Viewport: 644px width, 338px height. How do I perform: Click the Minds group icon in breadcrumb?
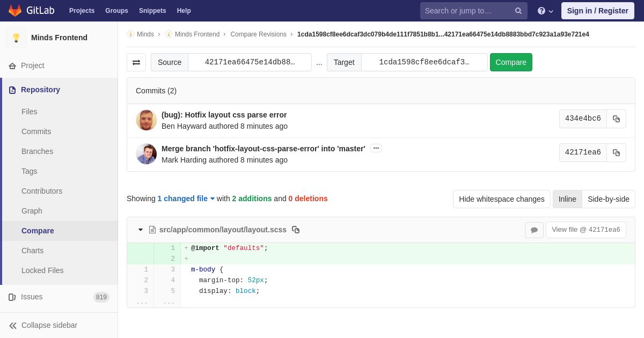tap(130, 34)
